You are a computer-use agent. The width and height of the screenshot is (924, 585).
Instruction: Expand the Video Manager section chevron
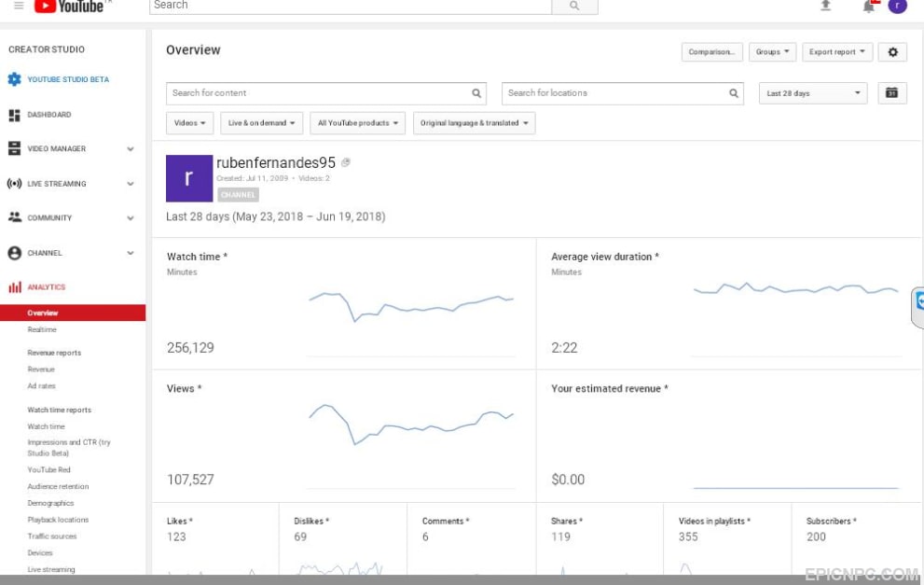point(131,149)
